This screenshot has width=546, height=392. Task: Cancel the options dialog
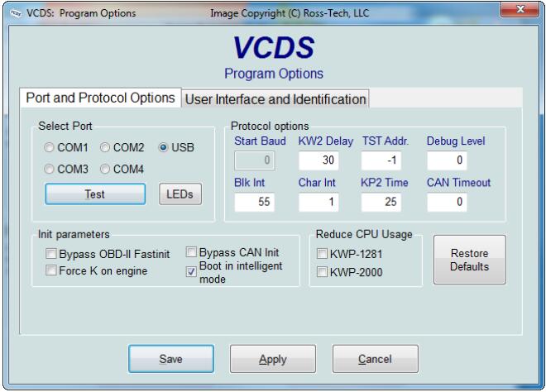375,359
